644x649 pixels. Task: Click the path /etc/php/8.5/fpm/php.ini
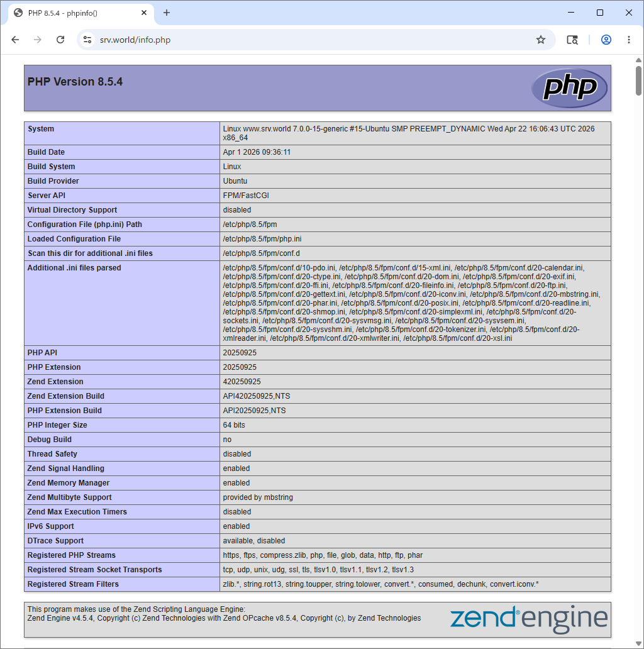tap(262, 239)
